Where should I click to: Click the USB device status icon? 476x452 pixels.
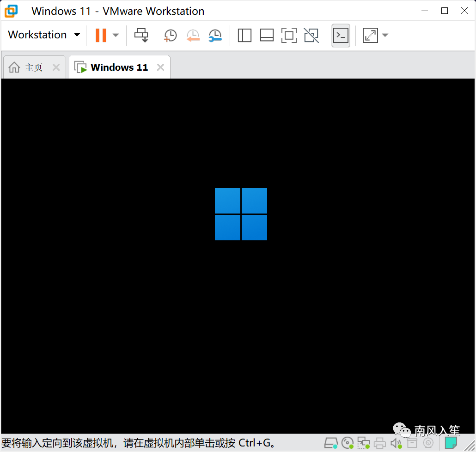click(412, 443)
